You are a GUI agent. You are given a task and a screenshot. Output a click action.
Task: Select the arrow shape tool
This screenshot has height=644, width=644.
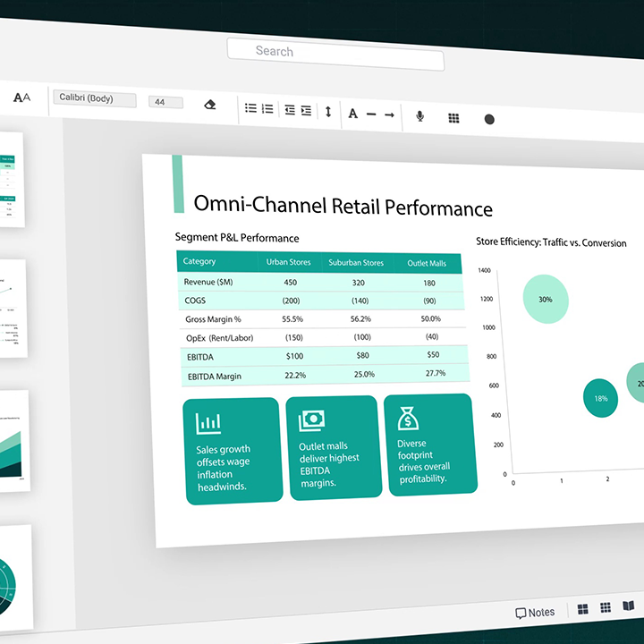[389, 115]
